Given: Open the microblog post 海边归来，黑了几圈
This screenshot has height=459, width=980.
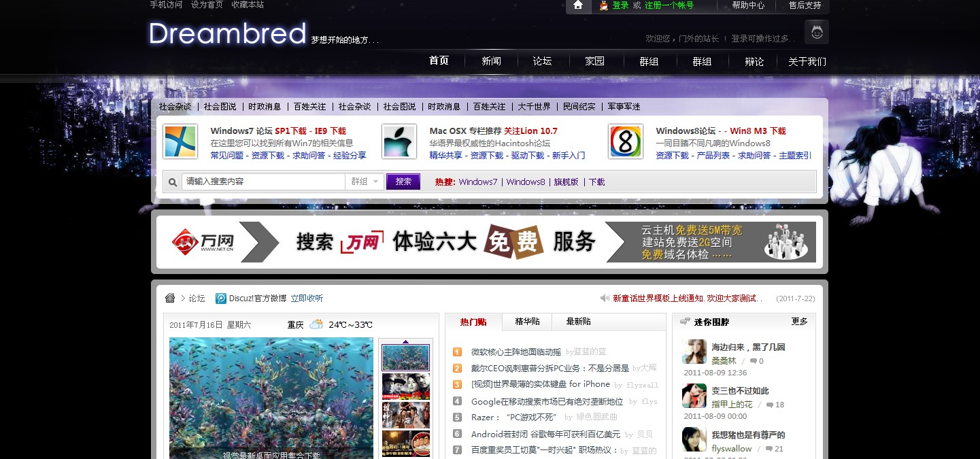Looking at the screenshot, I should (748, 347).
